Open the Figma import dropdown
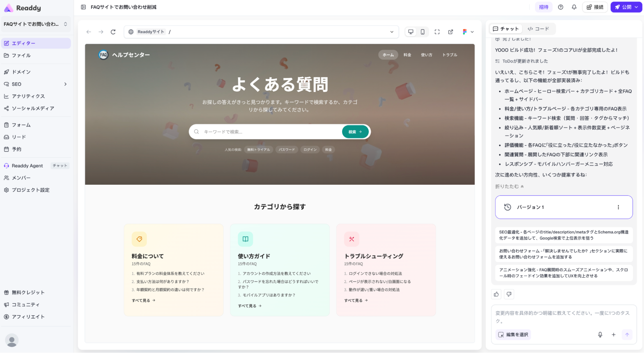 tap(468, 32)
